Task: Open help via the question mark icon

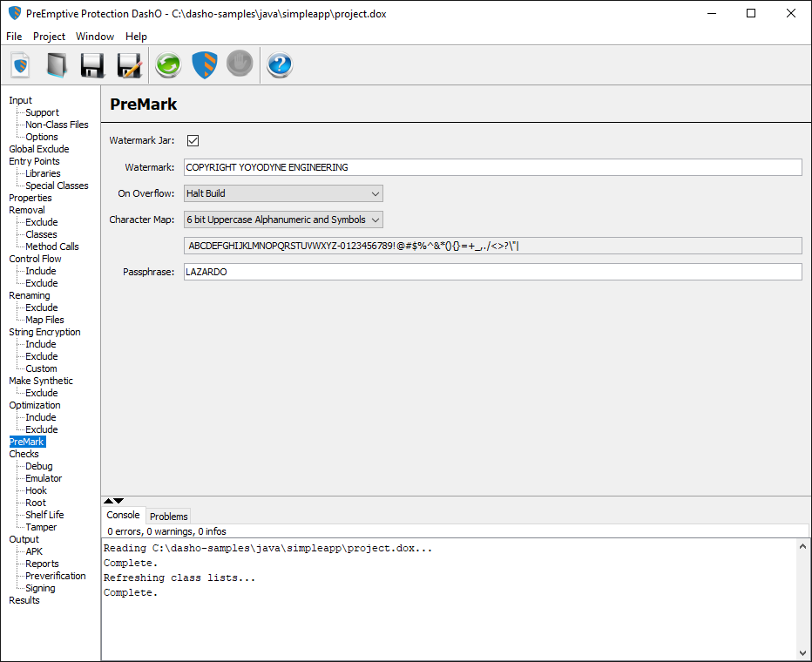Action: [280, 65]
